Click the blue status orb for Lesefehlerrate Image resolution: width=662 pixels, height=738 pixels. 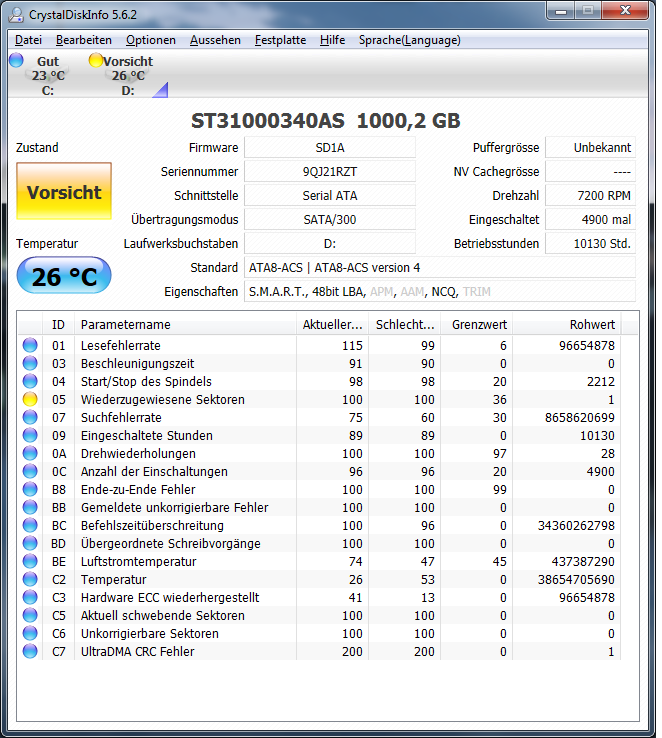30,345
